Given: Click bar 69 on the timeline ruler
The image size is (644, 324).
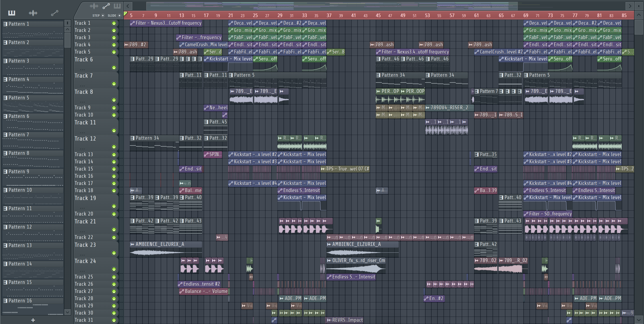Looking at the screenshot, I should 525,16.
